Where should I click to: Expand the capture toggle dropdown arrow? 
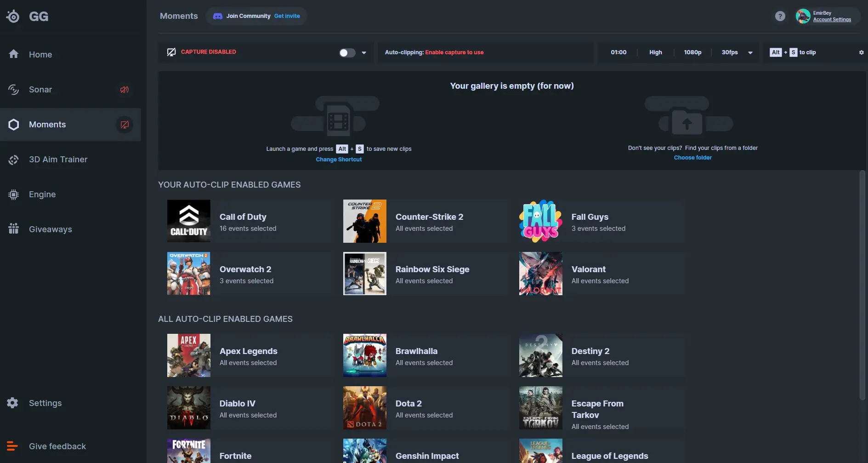(x=364, y=53)
